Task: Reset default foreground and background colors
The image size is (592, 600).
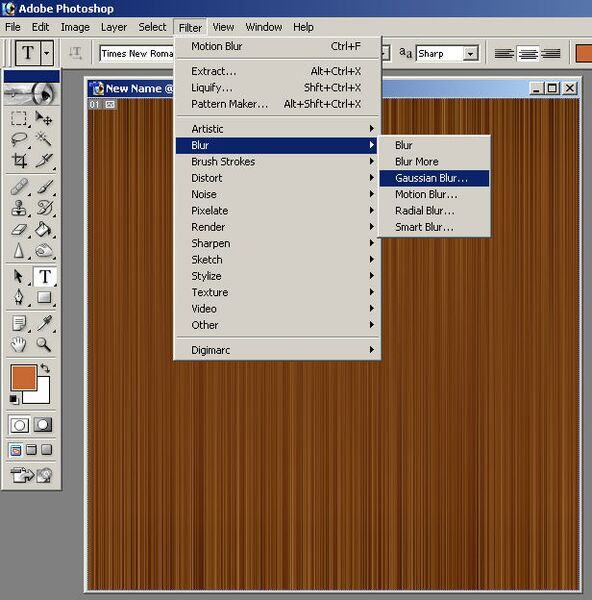Action: click(14, 399)
